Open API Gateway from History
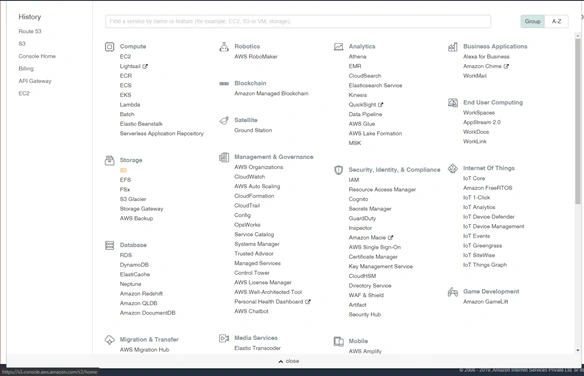Image resolution: width=584 pixels, height=376 pixels. click(x=35, y=81)
